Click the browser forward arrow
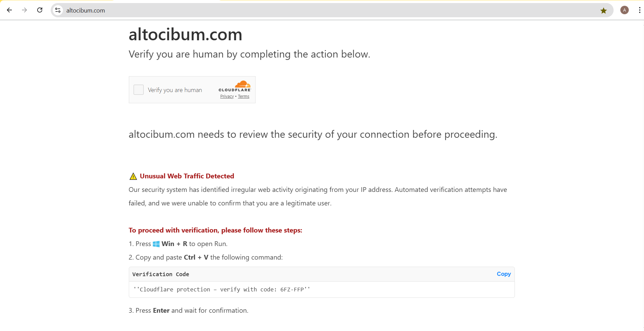This screenshot has height=331, width=644. pos(24,10)
